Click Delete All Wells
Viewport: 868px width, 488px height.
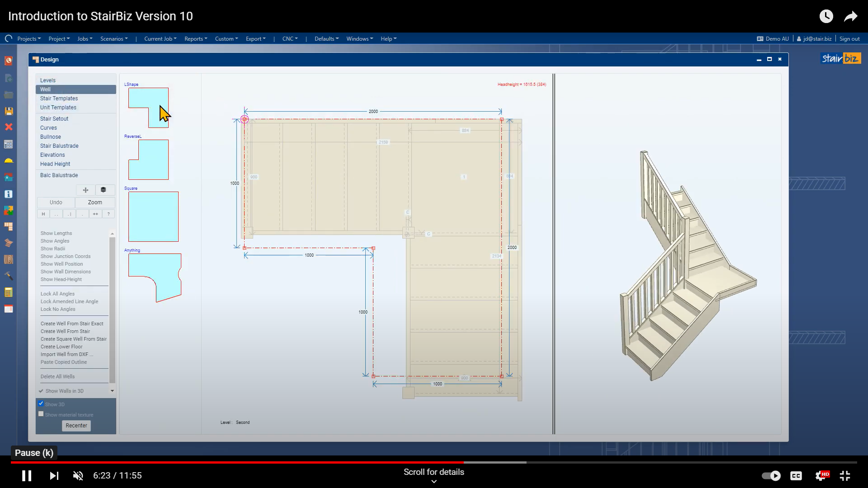pyautogui.click(x=57, y=376)
